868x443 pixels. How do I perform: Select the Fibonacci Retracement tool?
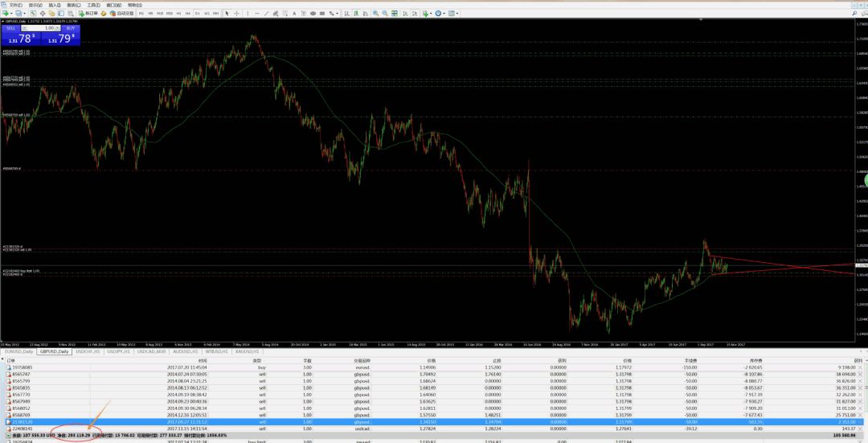[x=285, y=14]
